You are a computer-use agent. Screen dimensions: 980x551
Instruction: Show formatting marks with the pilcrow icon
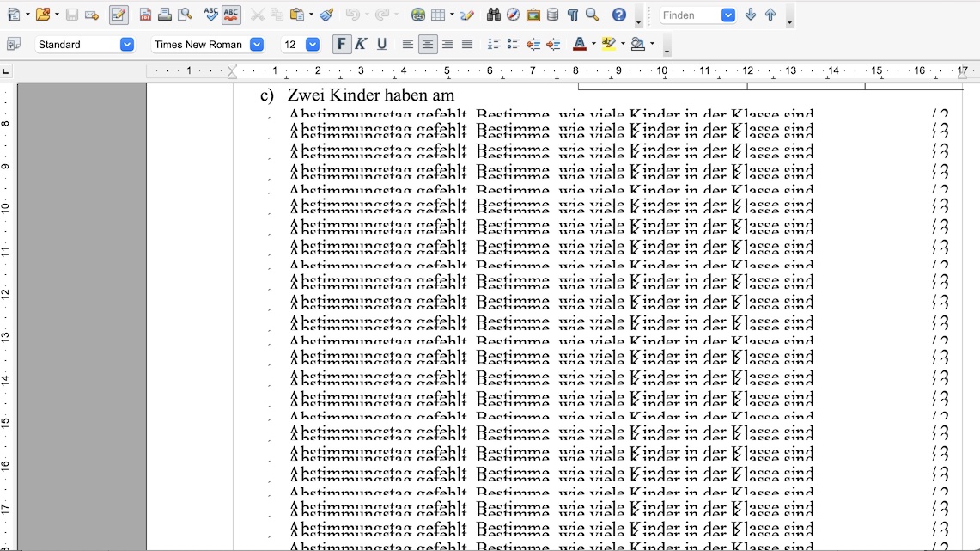pyautogui.click(x=572, y=15)
